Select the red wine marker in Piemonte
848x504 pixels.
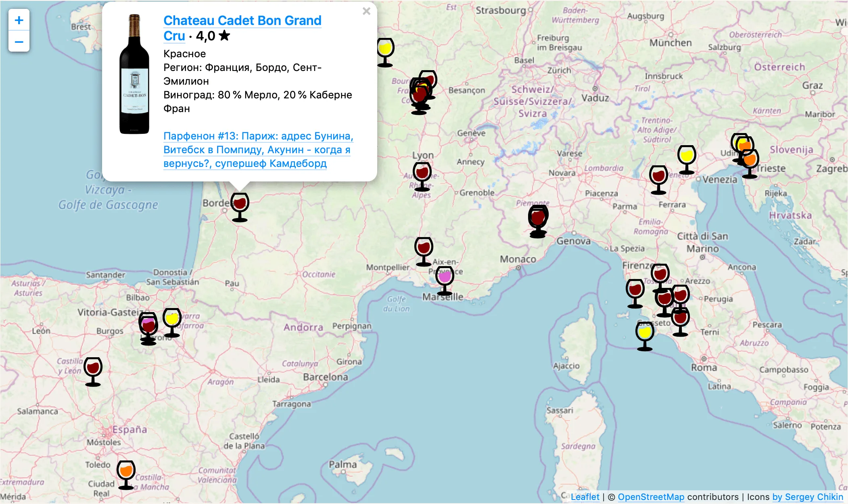538,221
